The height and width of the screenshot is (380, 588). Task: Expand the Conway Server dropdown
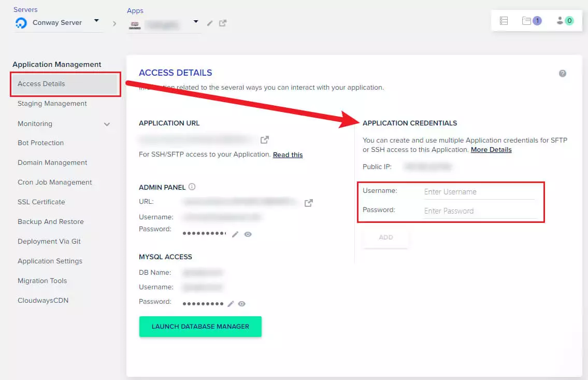(x=96, y=21)
